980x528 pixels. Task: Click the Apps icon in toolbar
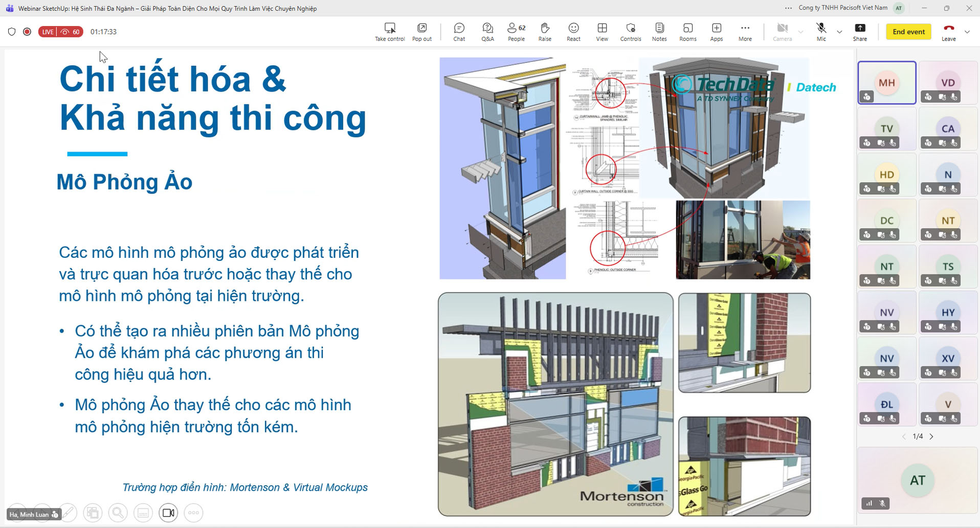(717, 32)
